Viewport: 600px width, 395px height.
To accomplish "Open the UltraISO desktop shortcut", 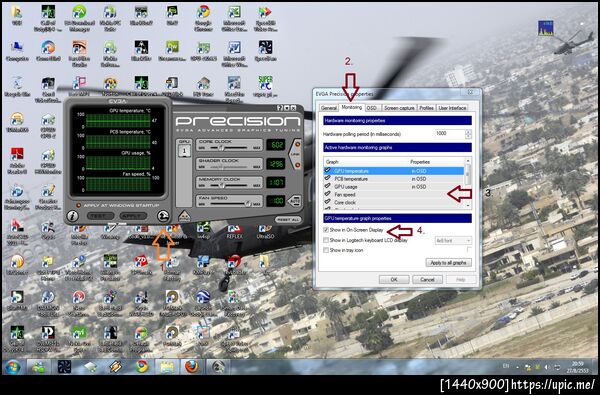I will click(265, 231).
